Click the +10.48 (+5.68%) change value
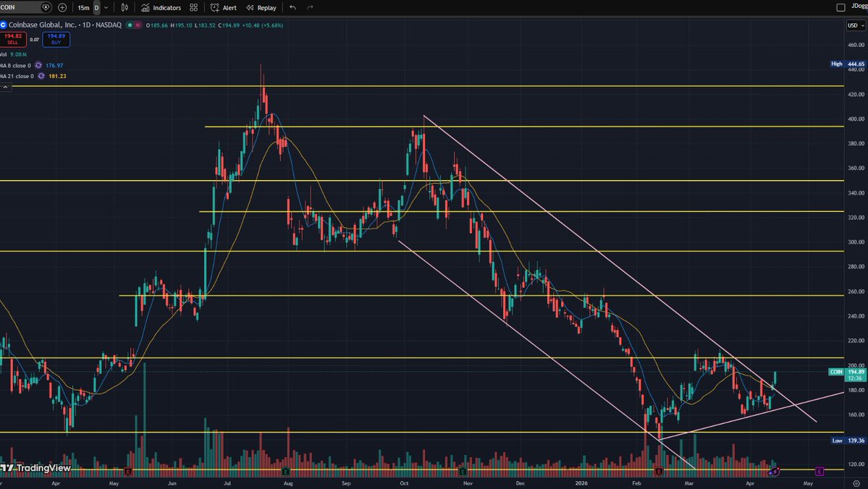 (x=263, y=25)
